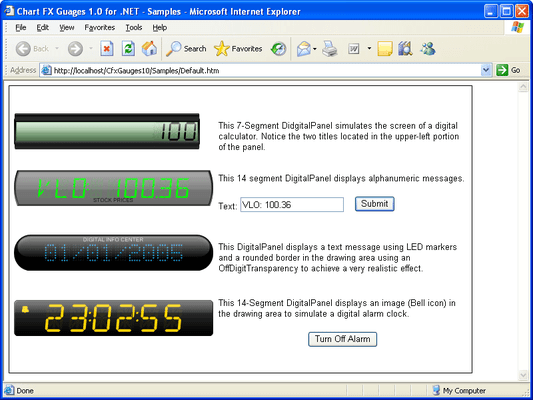Image resolution: width=533 pixels, height=400 pixels.
Task: Open the Messenger icon in toolbar
Action: click(x=427, y=49)
